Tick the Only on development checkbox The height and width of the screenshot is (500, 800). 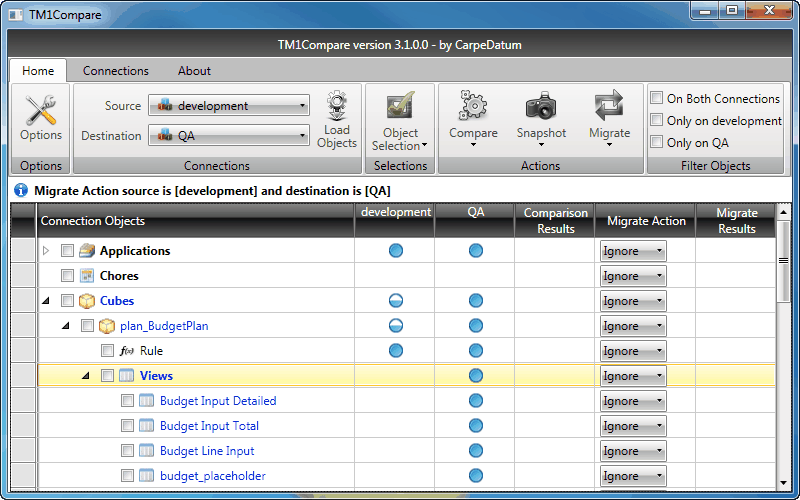tap(657, 120)
